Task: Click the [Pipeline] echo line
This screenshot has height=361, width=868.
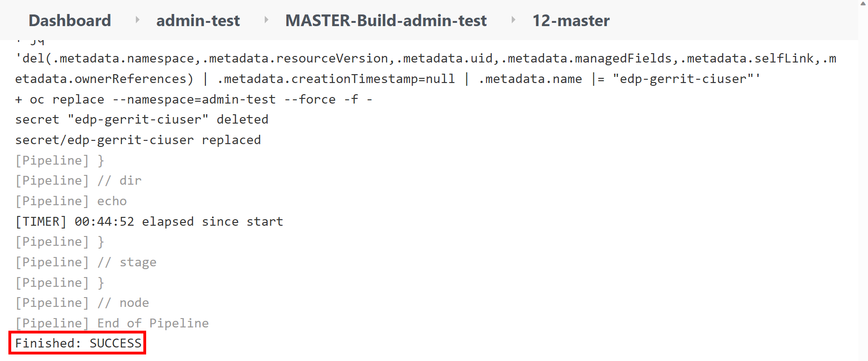Action: point(71,201)
